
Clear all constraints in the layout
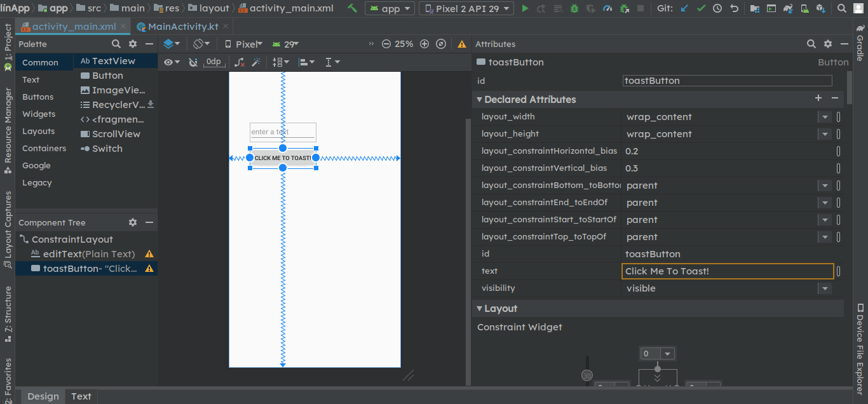239,62
